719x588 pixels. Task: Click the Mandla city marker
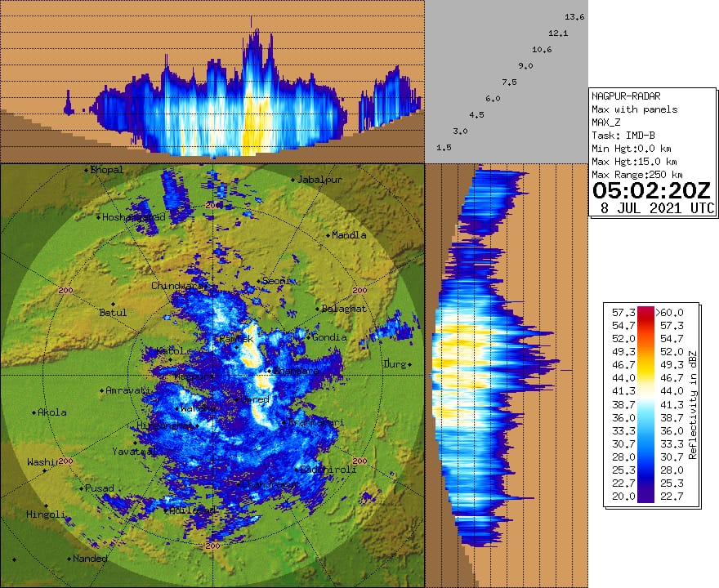point(329,235)
